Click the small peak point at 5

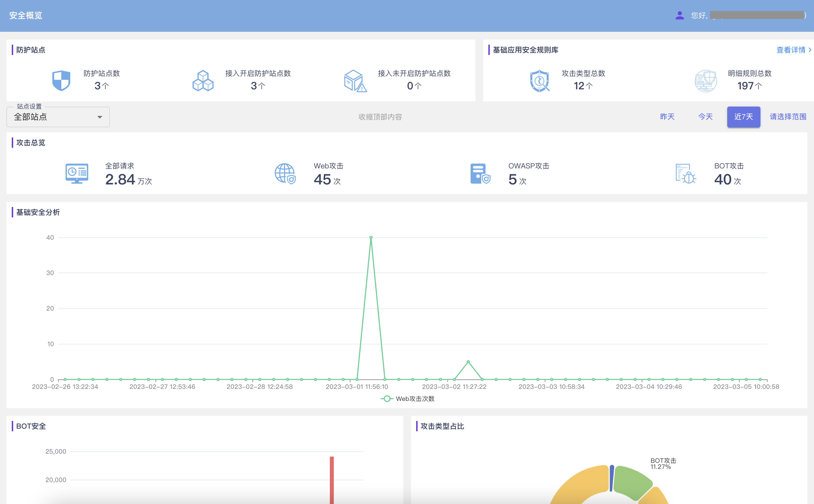468,362
